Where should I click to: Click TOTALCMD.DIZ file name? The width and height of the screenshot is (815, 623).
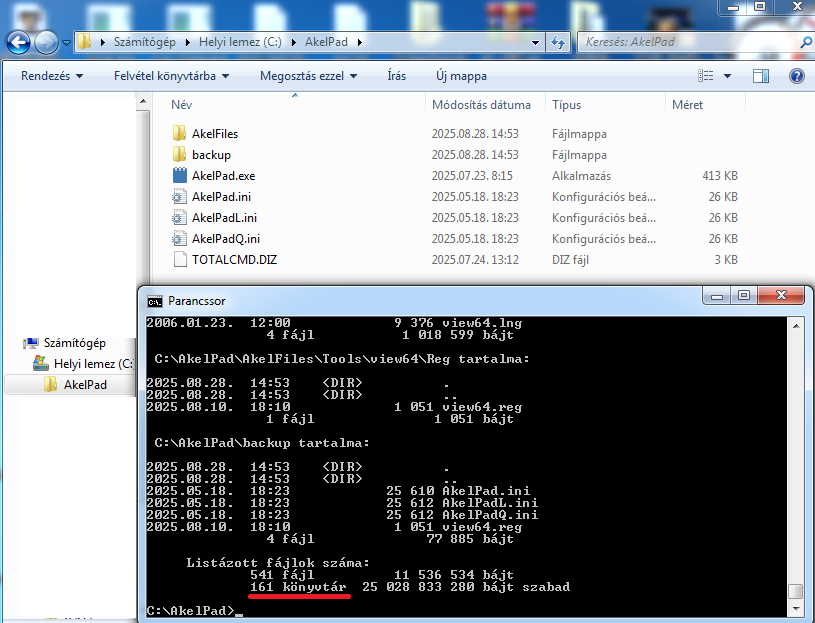[x=234, y=259]
